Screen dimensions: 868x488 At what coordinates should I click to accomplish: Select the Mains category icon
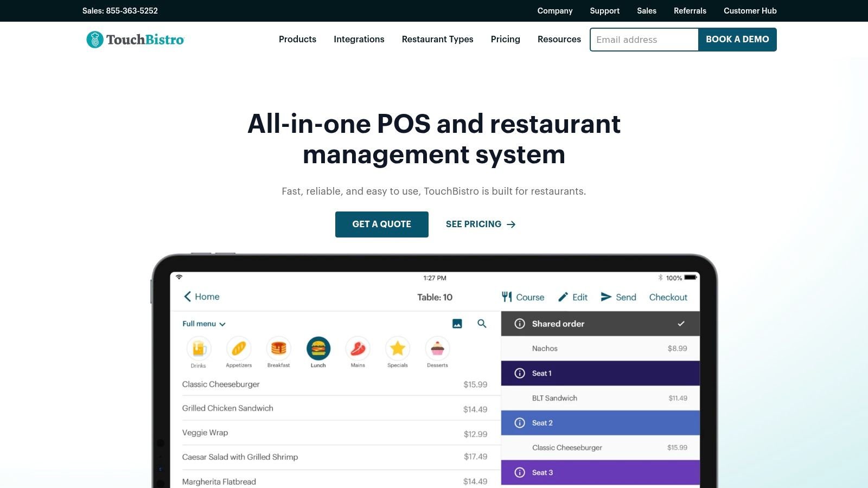[358, 349]
